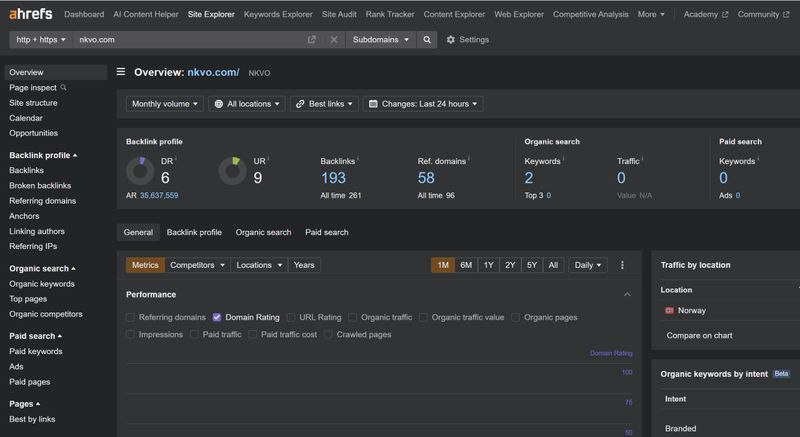Enable Organic traffic checkbox
Image resolution: width=800 pixels, height=437 pixels.
(x=353, y=318)
